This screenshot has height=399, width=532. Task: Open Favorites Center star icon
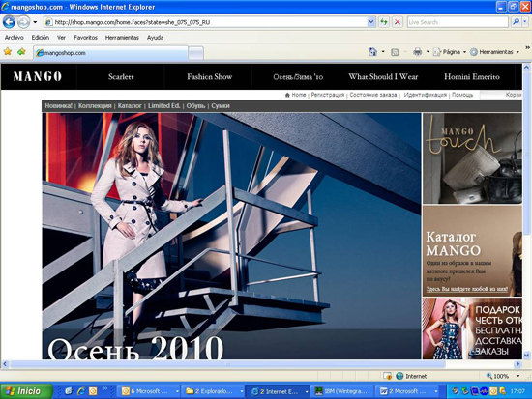pos(8,52)
